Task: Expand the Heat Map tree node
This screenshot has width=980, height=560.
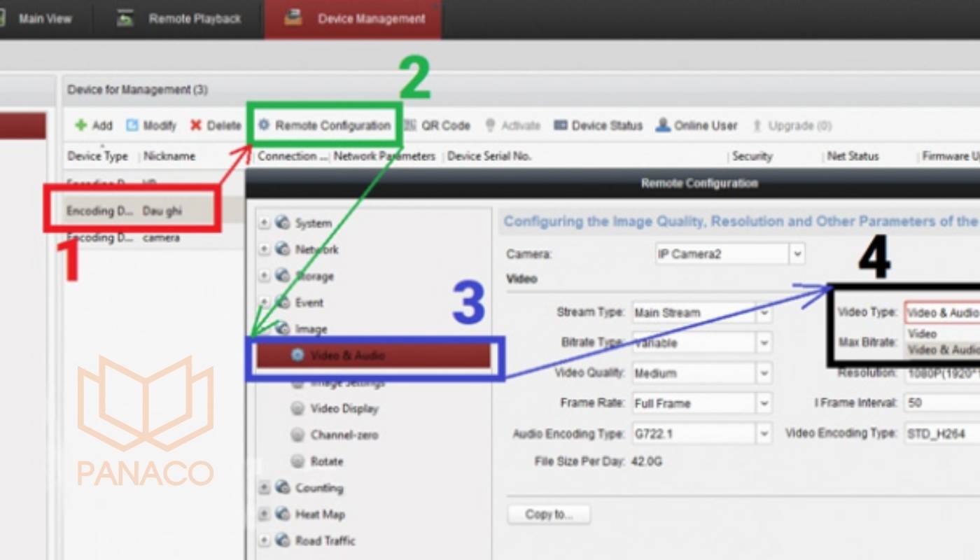Action: (265, 514)
